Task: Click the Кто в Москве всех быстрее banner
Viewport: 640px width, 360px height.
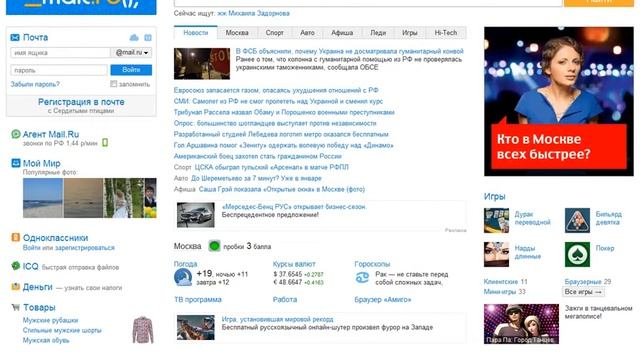Action: (x=559, y=101)
